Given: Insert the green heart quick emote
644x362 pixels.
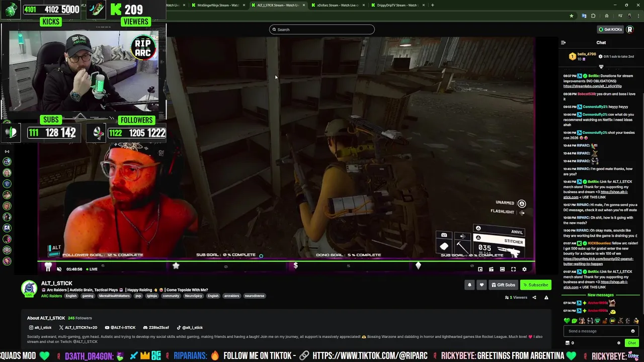Looking at the screenshot, I should coord(567,321).
